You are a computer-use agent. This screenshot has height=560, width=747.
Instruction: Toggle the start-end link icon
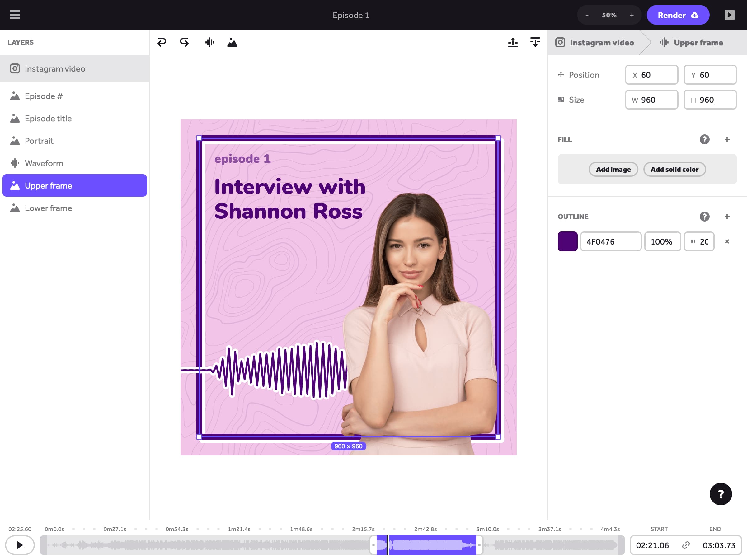(x=686, y=545)
